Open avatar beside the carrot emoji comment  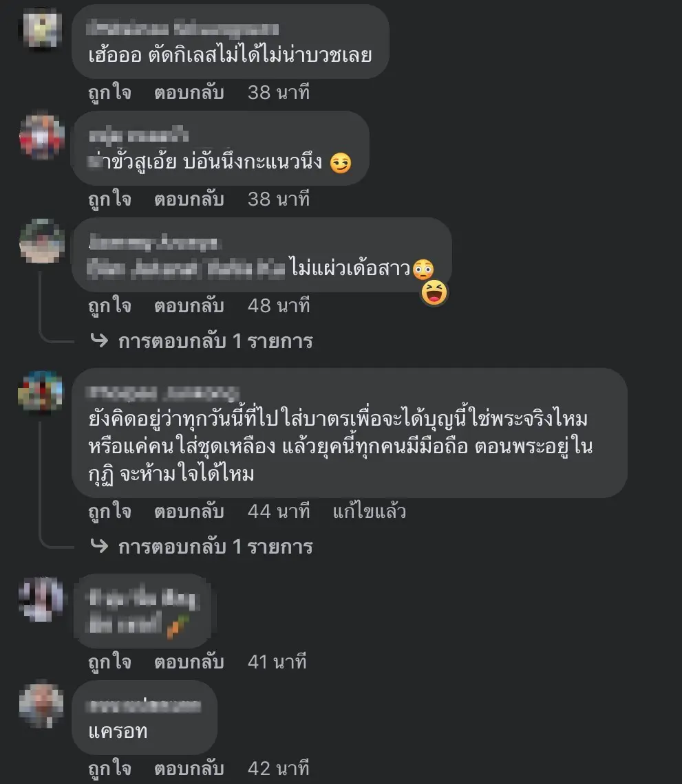pos(41,600)
